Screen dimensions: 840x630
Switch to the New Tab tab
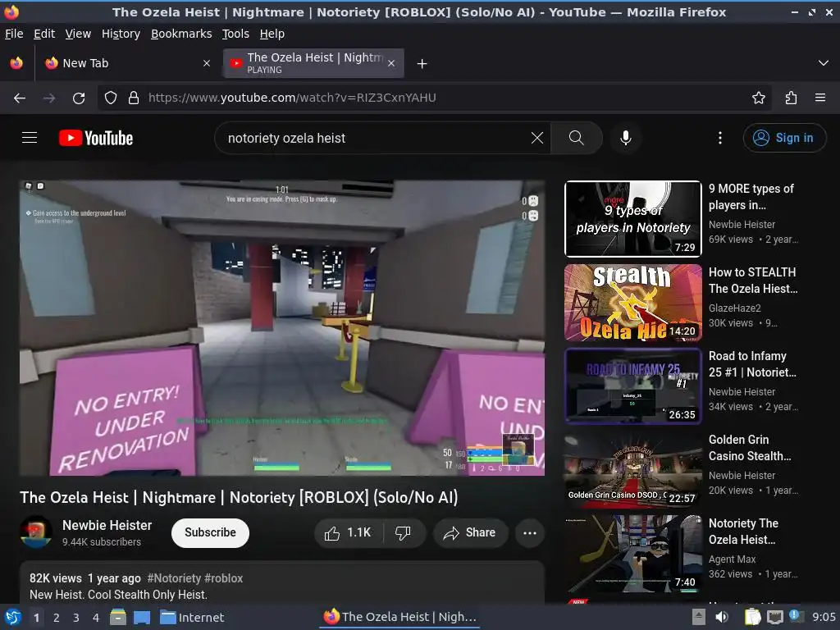pyautogui.click(x=127, y=63)
